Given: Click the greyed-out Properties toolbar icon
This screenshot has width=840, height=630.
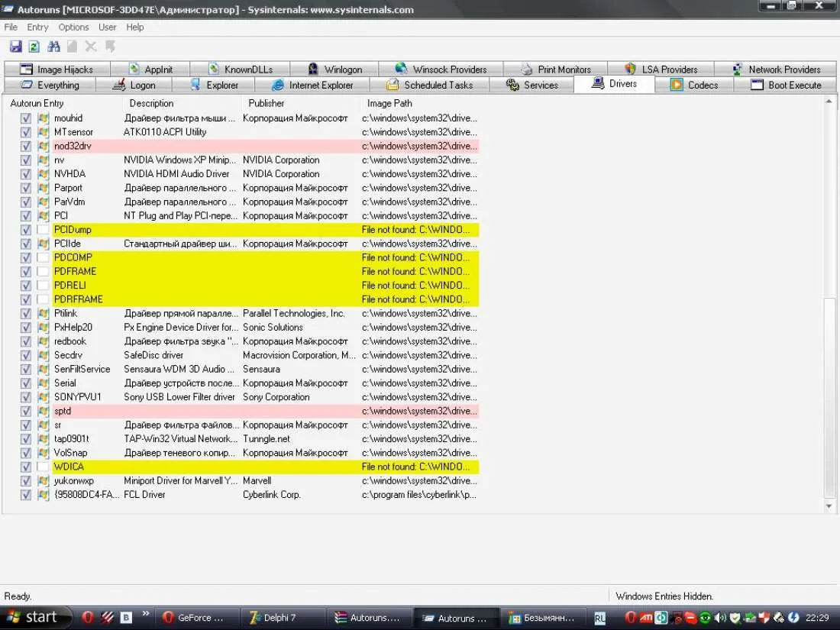Looking at the screenshot, I should [72, 47].
